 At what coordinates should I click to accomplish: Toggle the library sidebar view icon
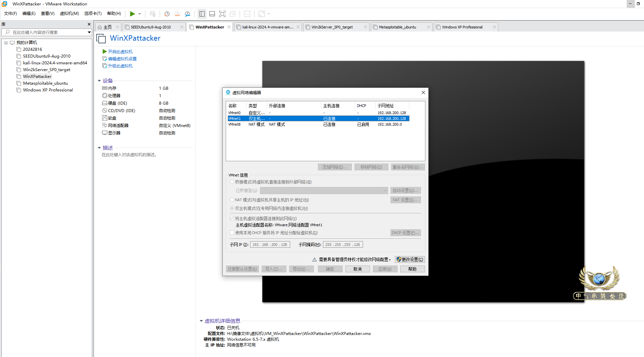[x=202, y=14]
